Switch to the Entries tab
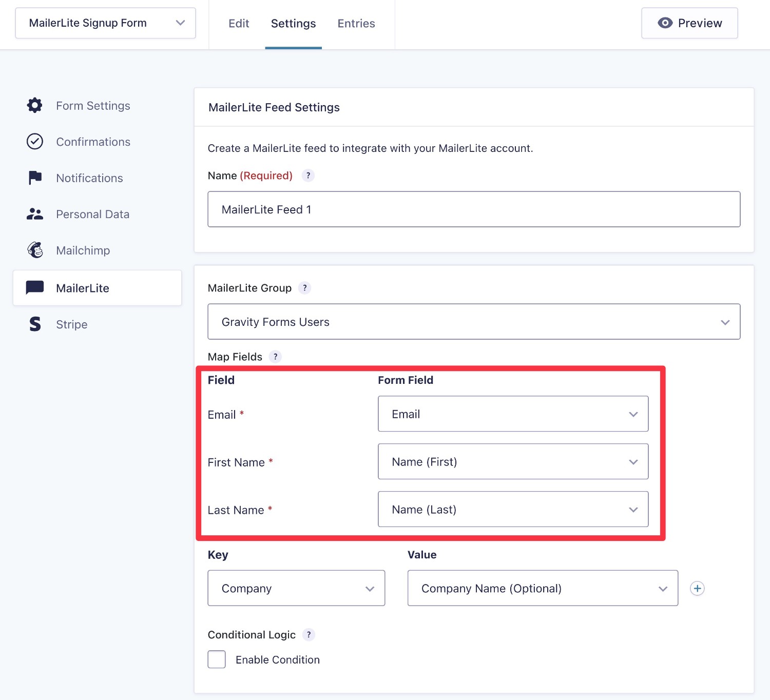This screenshot has height=700, width=770. [356, 24]
